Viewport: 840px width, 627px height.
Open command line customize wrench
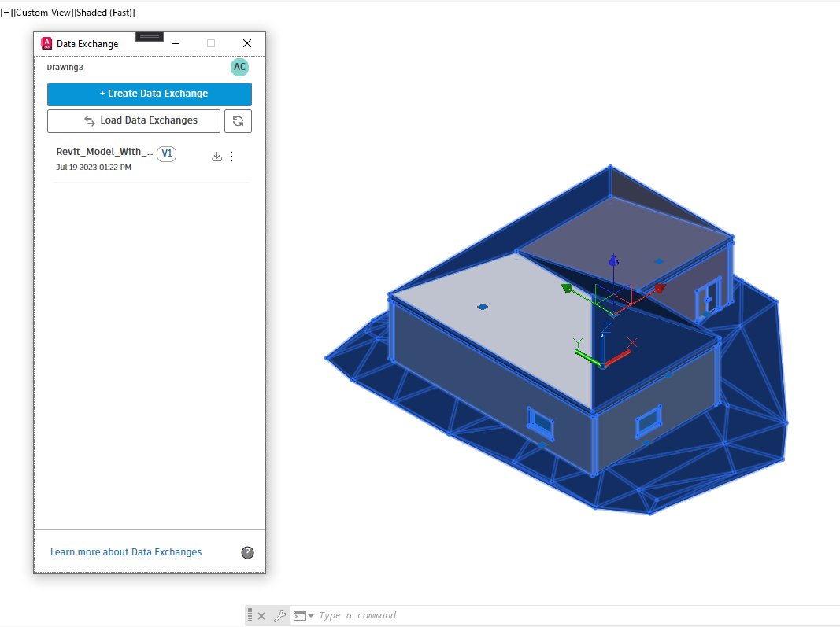[279, 616]
